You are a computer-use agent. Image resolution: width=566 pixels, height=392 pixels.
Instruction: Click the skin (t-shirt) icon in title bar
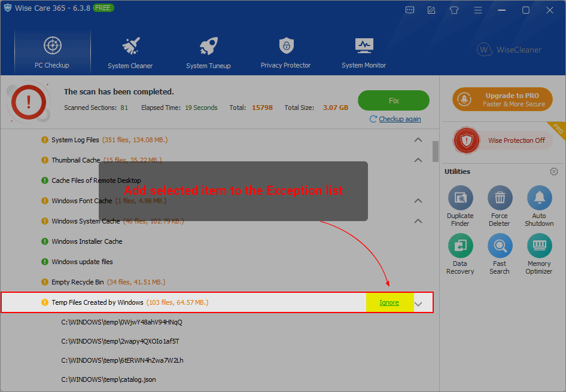(x=454, y=10)
